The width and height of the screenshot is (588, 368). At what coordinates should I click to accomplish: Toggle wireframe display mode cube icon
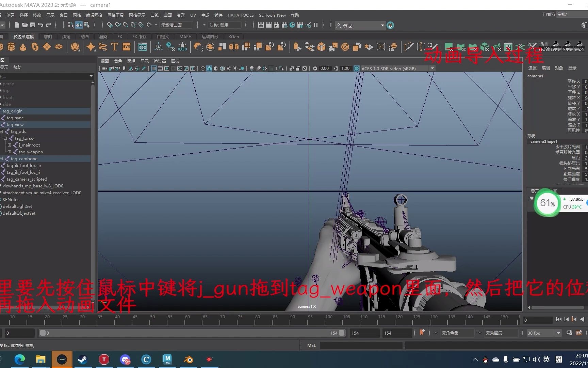coord(203,68)
